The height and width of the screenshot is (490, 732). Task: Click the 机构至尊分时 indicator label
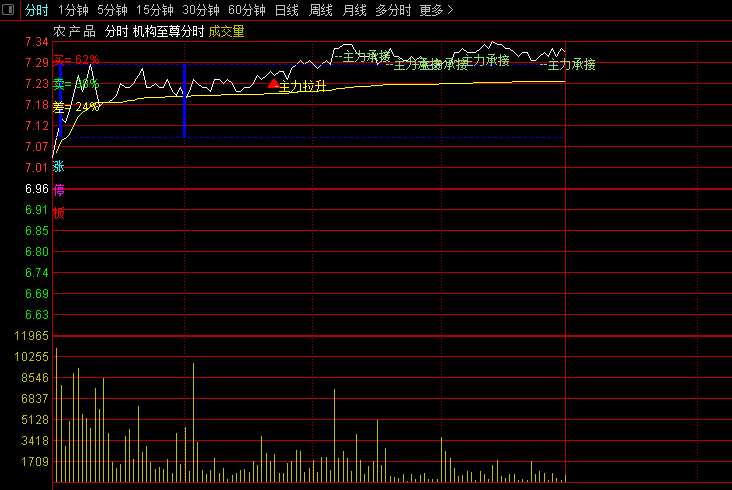tap(169, 32)
